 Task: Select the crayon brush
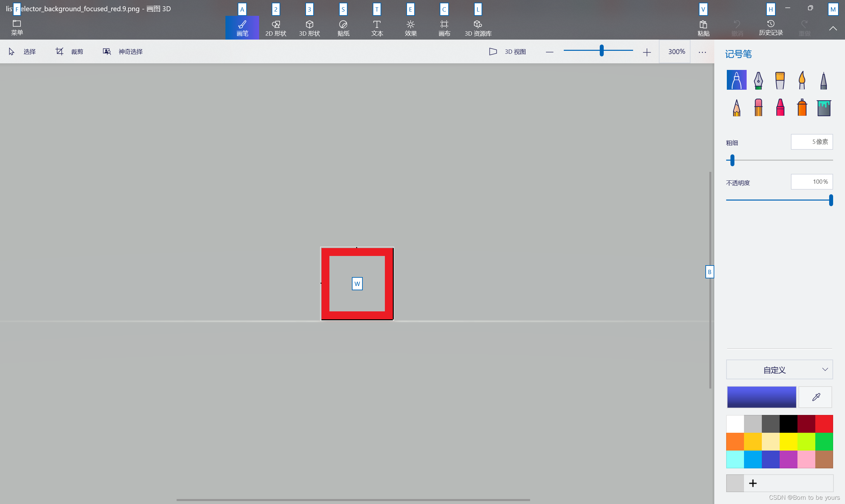pos(780,108)
